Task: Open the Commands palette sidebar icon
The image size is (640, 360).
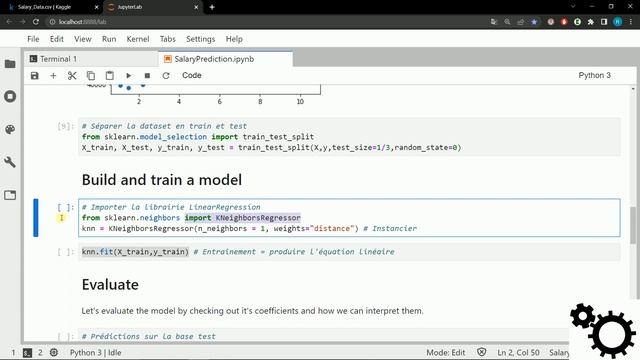Action: pos(10,129)
